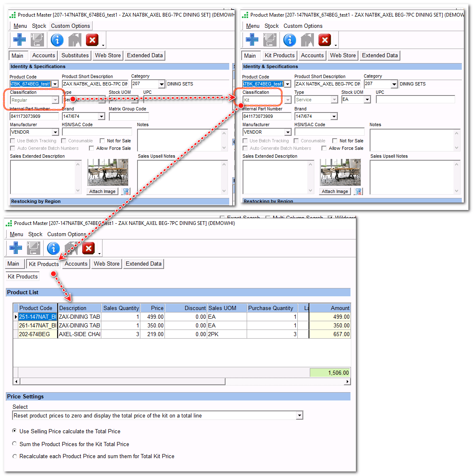Viewport: 473px width, 476px height.
Task: Click blue plus icon in top-left window
Action: (20, 40)
